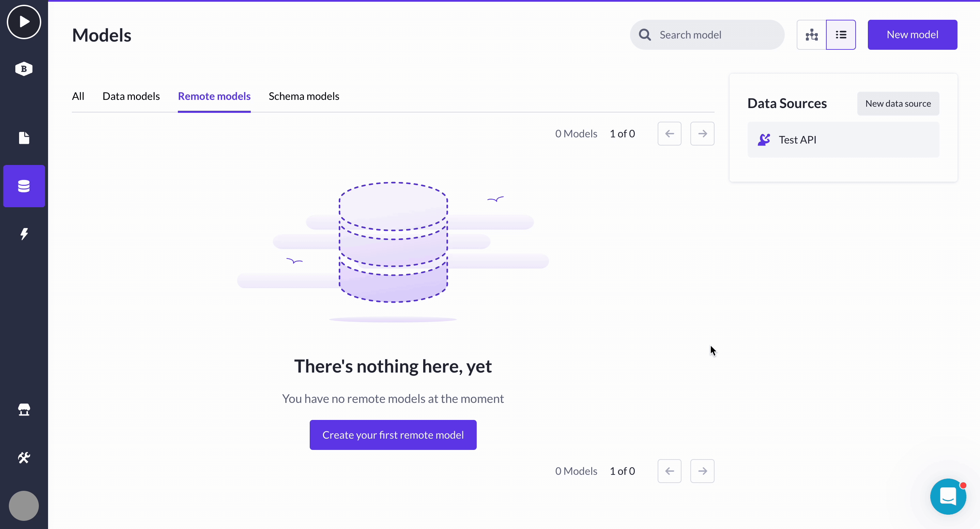Select the All tab
Image resolution: width=980 pixels, height=529 pixels.
(78, 96)
